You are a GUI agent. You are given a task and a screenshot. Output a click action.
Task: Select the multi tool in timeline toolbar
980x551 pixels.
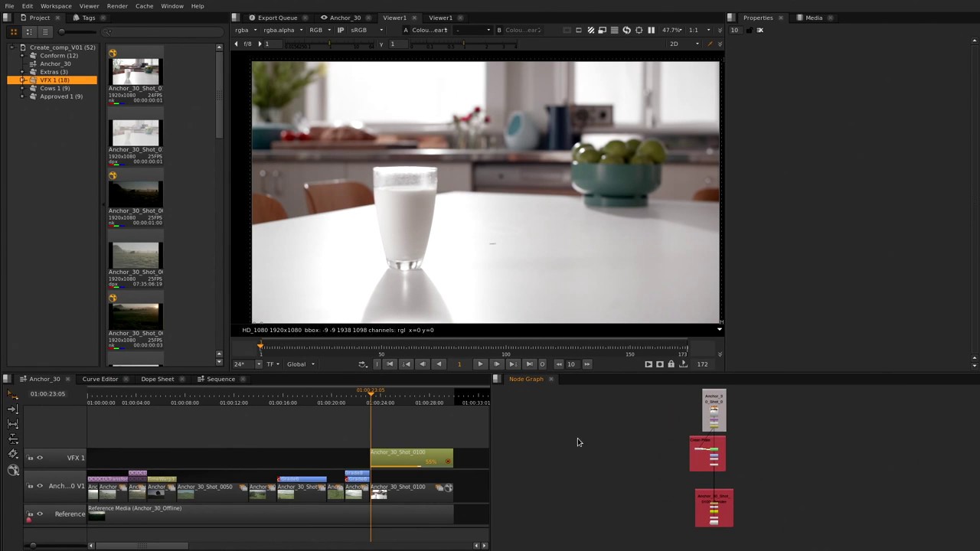click(x=12, y=394)
